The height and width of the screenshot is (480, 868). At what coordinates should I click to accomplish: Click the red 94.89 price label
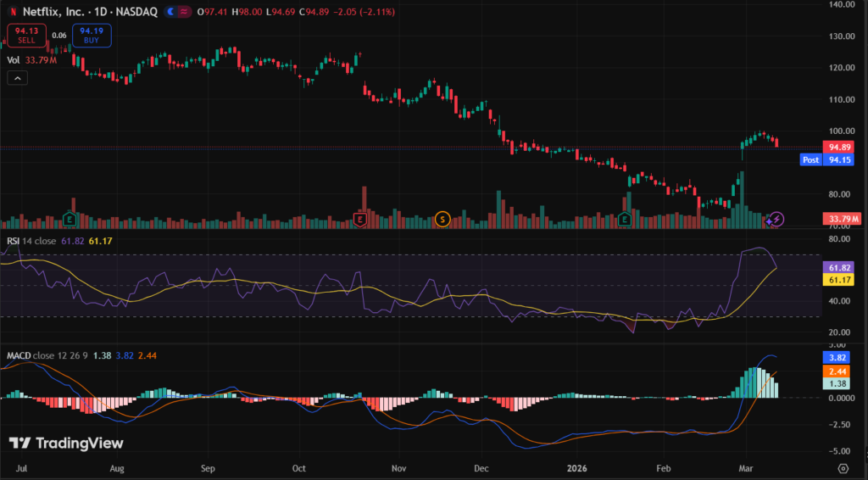click(838, 146)
